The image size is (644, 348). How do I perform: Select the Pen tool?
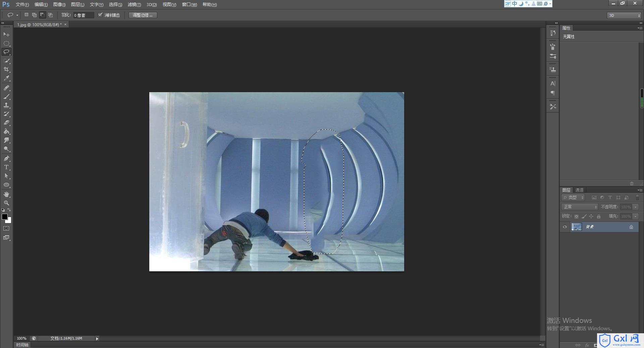click(6, 158)
